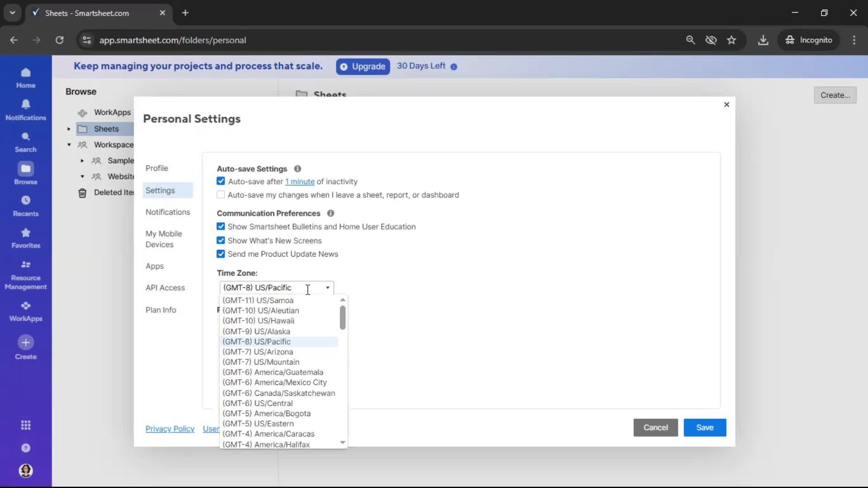Open Favorites in the sidebar
This screenshot has height=488, width=868.
(x=26, y=237)
